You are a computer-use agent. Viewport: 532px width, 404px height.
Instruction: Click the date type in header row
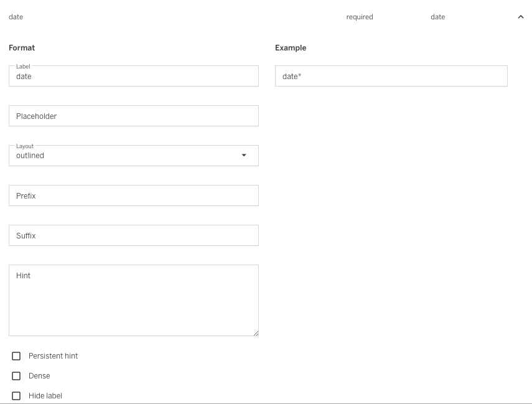tap(437, 17)
